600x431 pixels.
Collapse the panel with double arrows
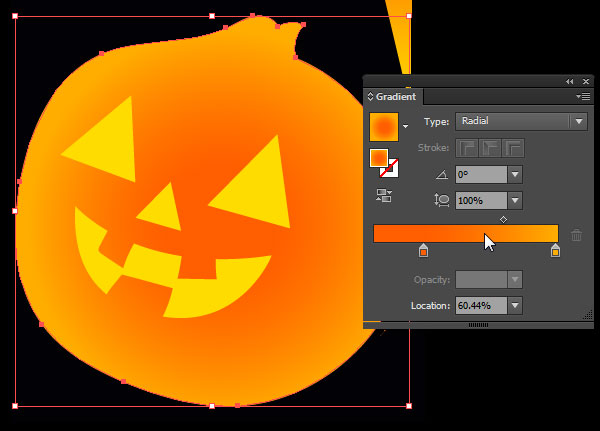pyautogui.click(x=569, y=82)
